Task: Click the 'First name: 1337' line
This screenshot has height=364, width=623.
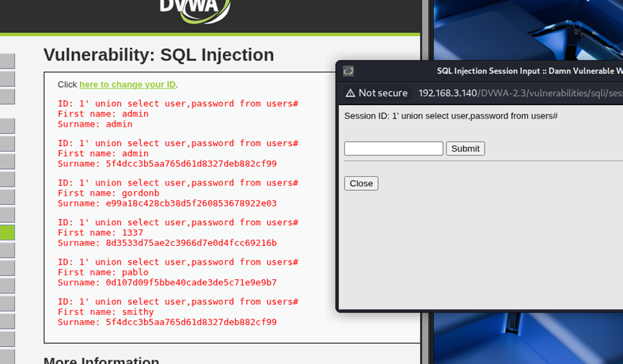Action: click(100, 232)
